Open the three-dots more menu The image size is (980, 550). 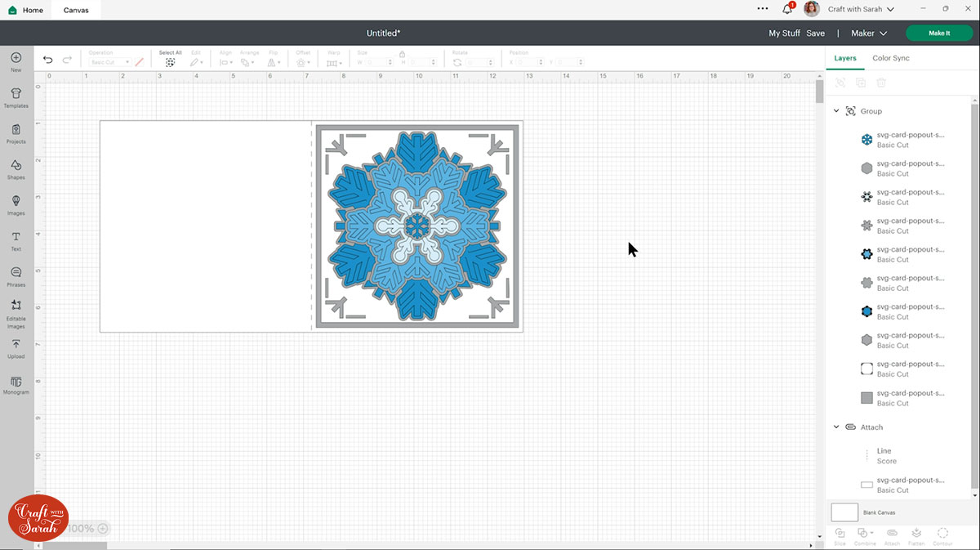point(763,9)
